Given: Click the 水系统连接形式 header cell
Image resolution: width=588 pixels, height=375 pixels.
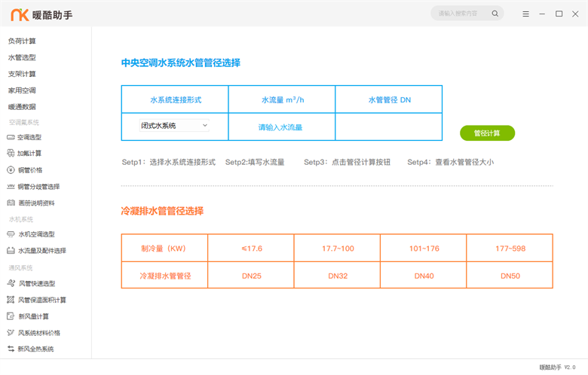Looking at the screenshot, I should tap(175, 99).
